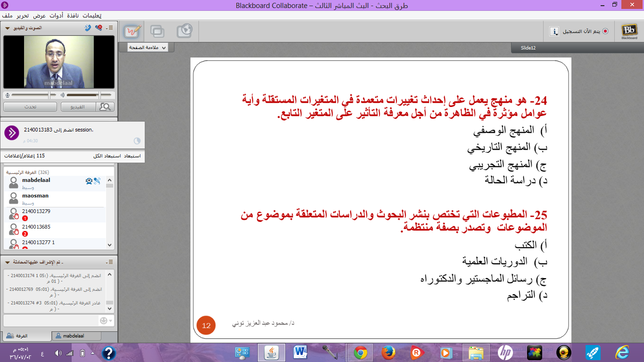644x362 pixels.
Task: Click chat history scroll-down arrow
Action: (x=110, y=309)
